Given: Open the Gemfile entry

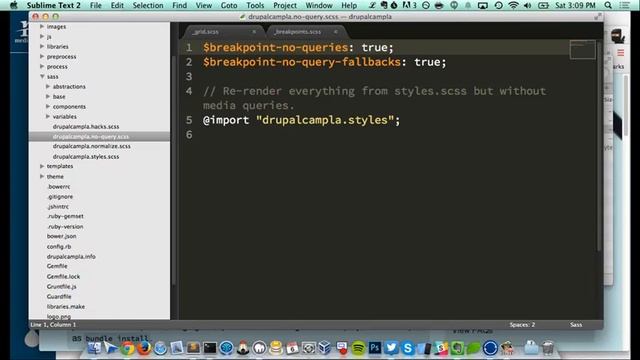Looking at the screenshot, I should coord(57,266).
